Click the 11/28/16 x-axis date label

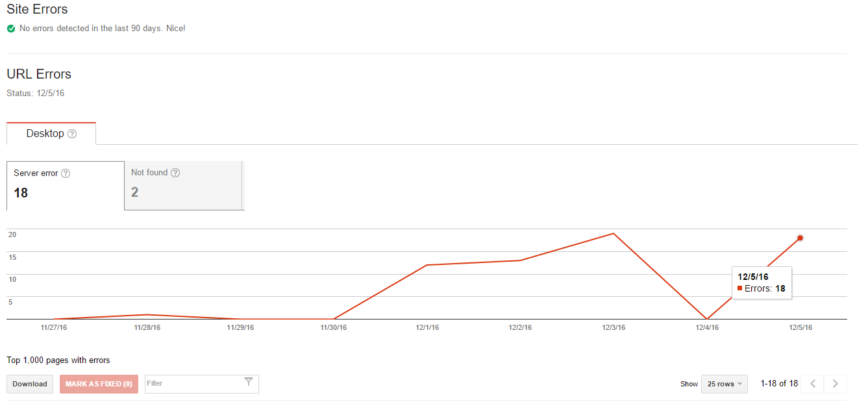click(x=147, y=328)
